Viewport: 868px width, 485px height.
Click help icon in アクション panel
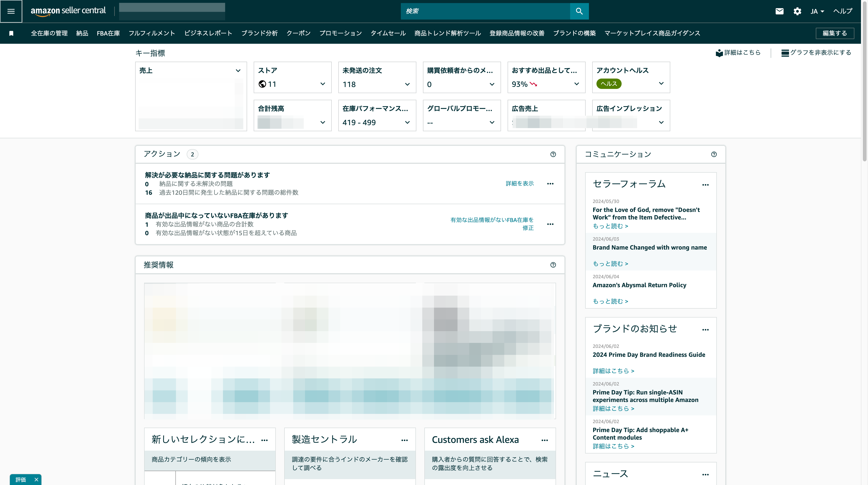tap(553, 154)
